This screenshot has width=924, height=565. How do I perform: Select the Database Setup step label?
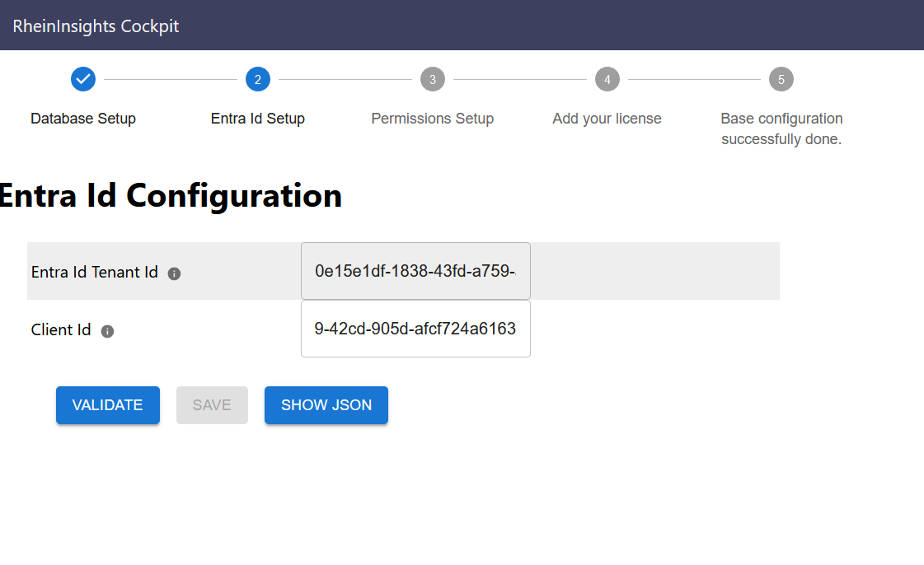tap(83, 119)
